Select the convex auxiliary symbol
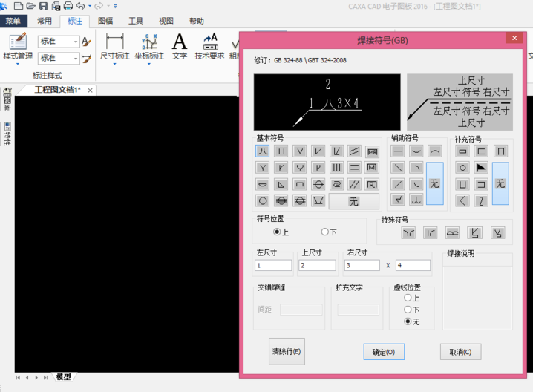 pos(435,151)
